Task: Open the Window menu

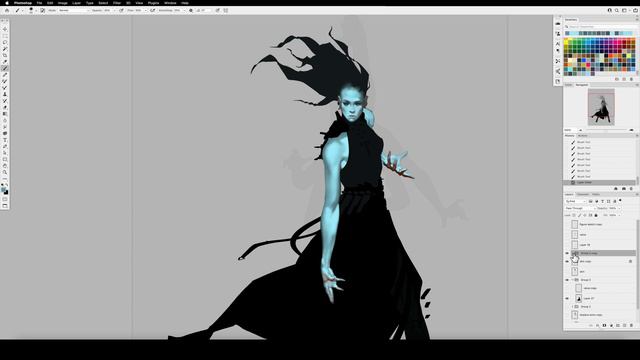Action: click(x=170, y=3)
